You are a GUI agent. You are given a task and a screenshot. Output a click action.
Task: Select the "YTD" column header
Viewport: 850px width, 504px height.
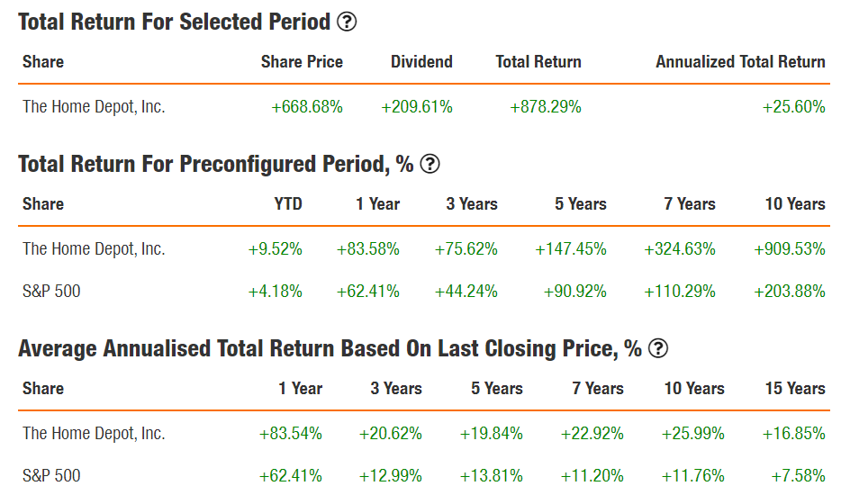point(288,204)
